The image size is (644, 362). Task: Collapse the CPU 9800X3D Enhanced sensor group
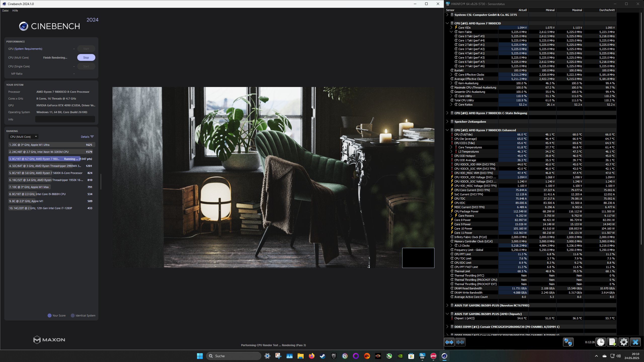[447, 130]
